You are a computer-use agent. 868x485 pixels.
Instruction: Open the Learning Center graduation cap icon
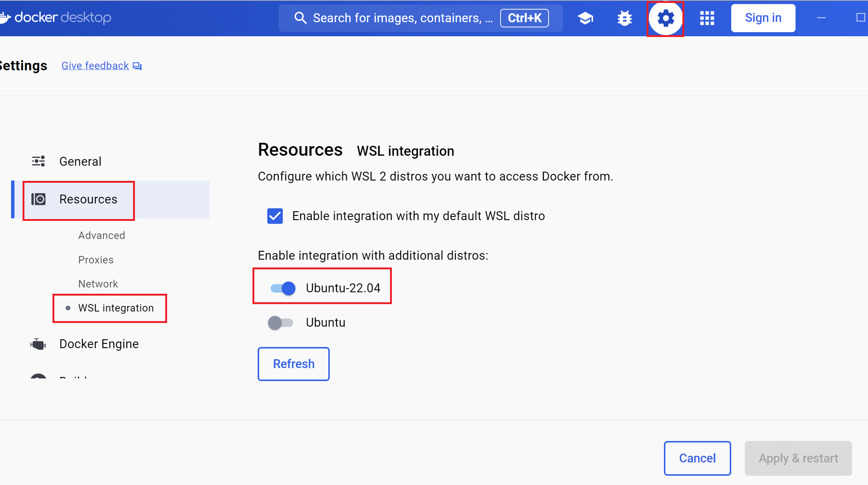coord(585,18)
